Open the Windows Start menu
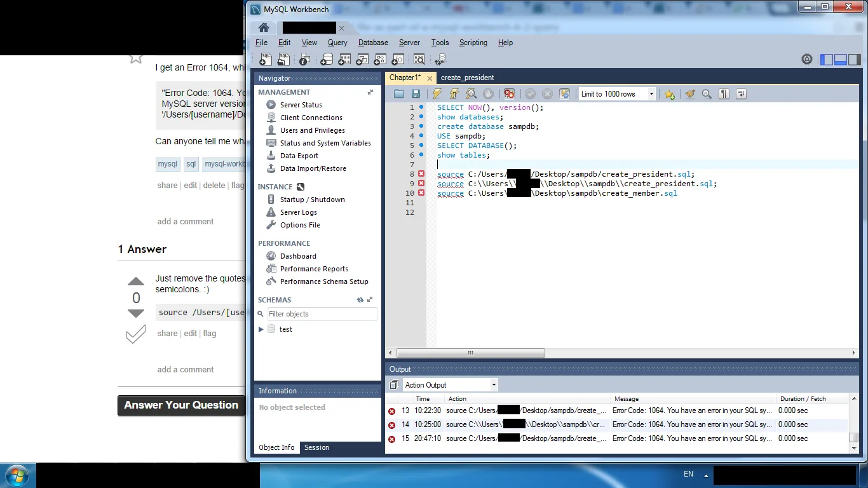The width and height of the screenshot is (868, 488). pyautogui.click(x=17, y=475)
